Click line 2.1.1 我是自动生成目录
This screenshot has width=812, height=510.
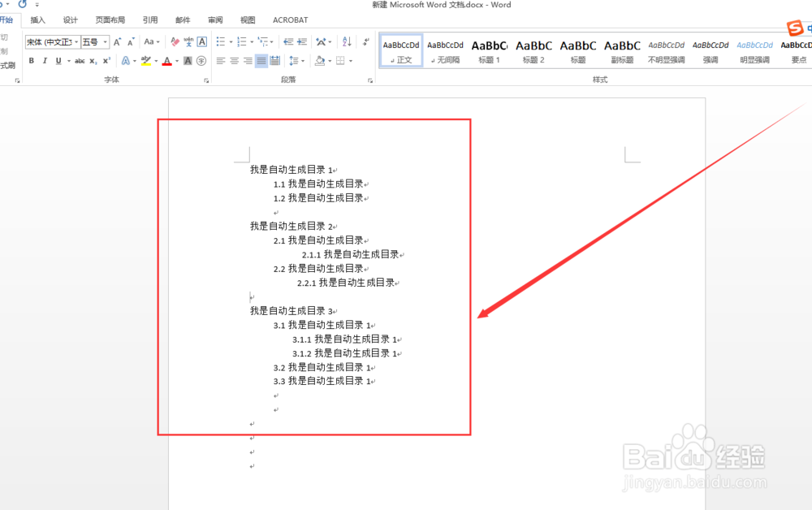(351, 255)
